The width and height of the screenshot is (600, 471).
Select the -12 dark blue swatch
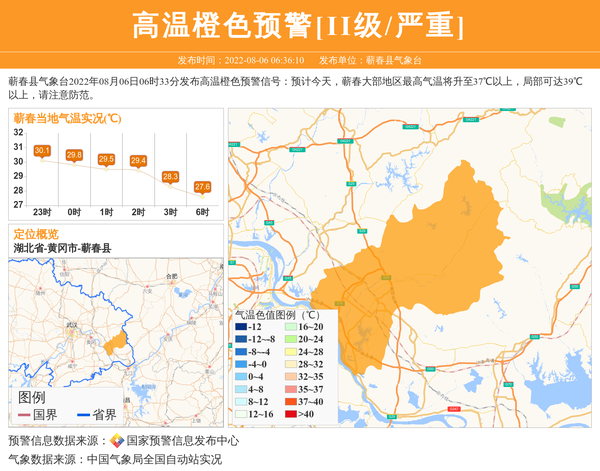click(x=240, y=327)
